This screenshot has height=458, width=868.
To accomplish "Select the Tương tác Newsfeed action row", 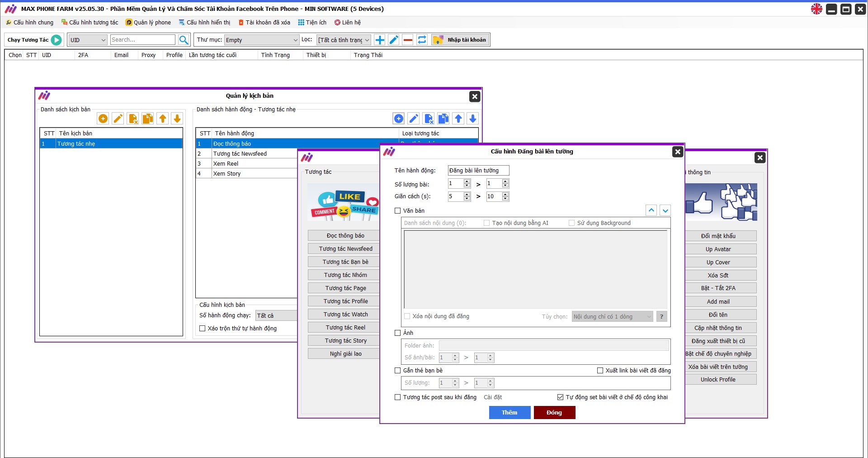I will click(x=246, y=154).
